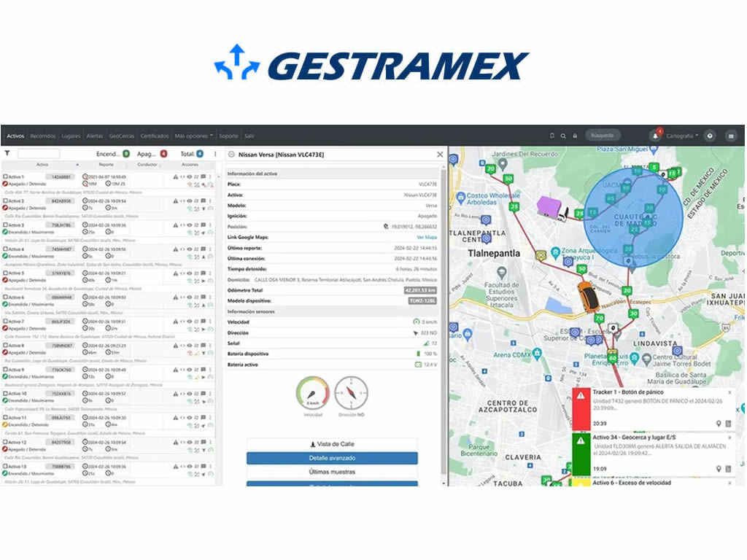This screenshot has width=747, height=560.
Task: Check the Activo 1 checkbox
Action: point(5,176)
